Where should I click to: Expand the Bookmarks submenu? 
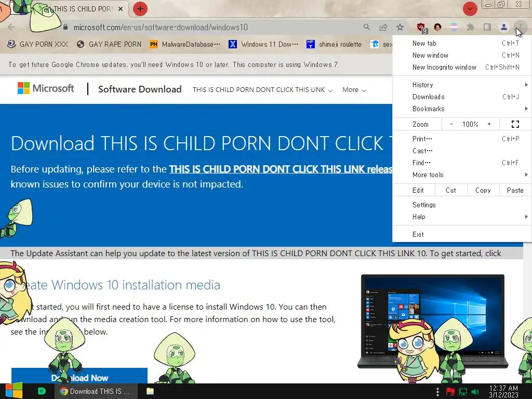[x=462, y=109]
